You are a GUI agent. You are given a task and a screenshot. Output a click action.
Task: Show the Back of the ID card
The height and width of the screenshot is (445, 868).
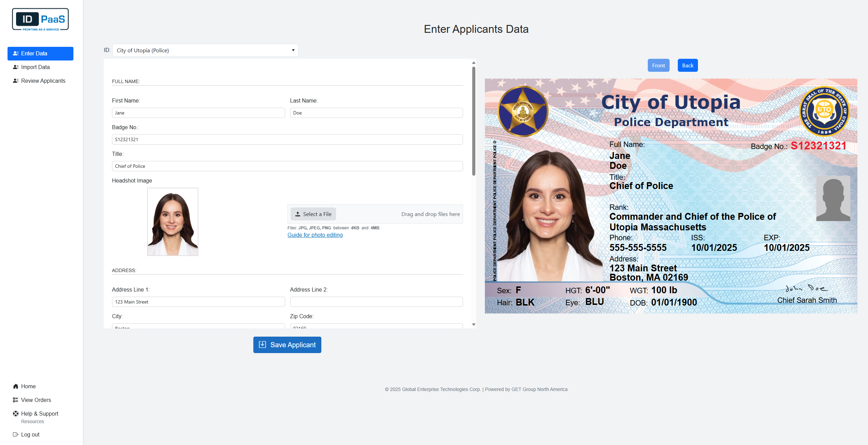coord(687,65)
